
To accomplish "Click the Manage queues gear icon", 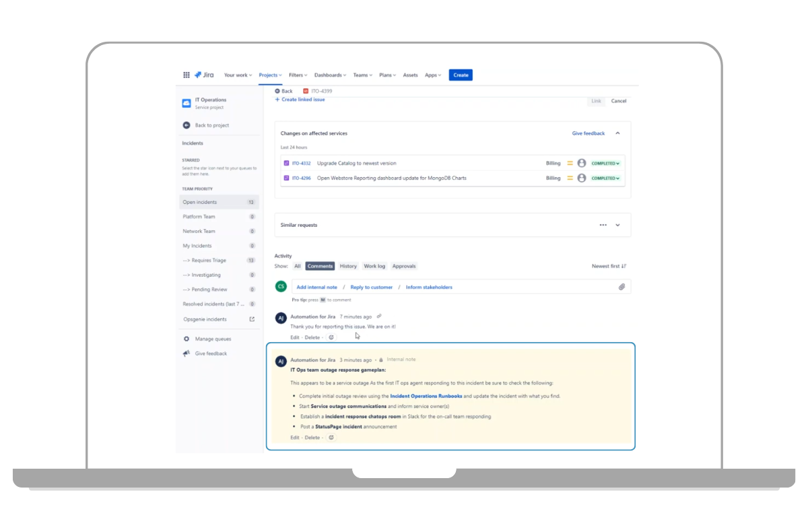I will pyautogui.click(x=187, y=339).
